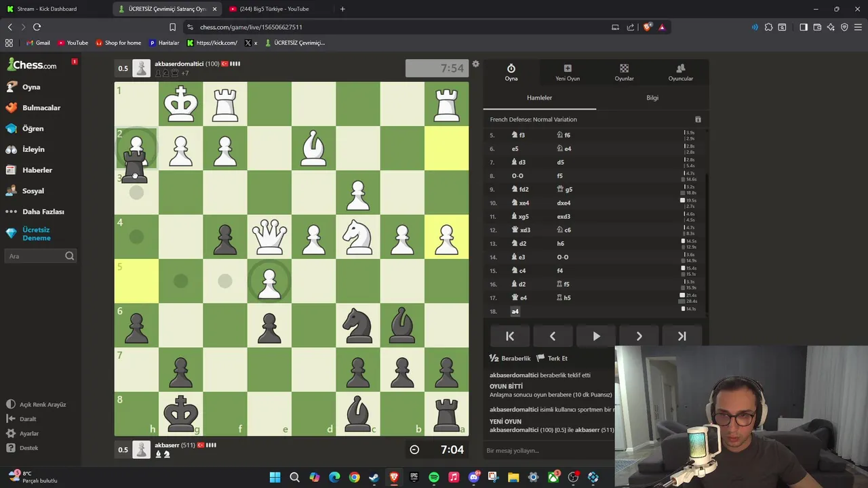Select the Yeni Oyun tab
Viewport: 868px width, 488px height.
568,73
